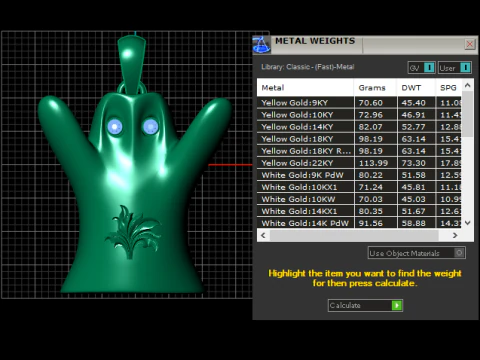Select the Yellow Gold:10KY row
Viewport: 480px width, 360px height.
coord(359,115)
